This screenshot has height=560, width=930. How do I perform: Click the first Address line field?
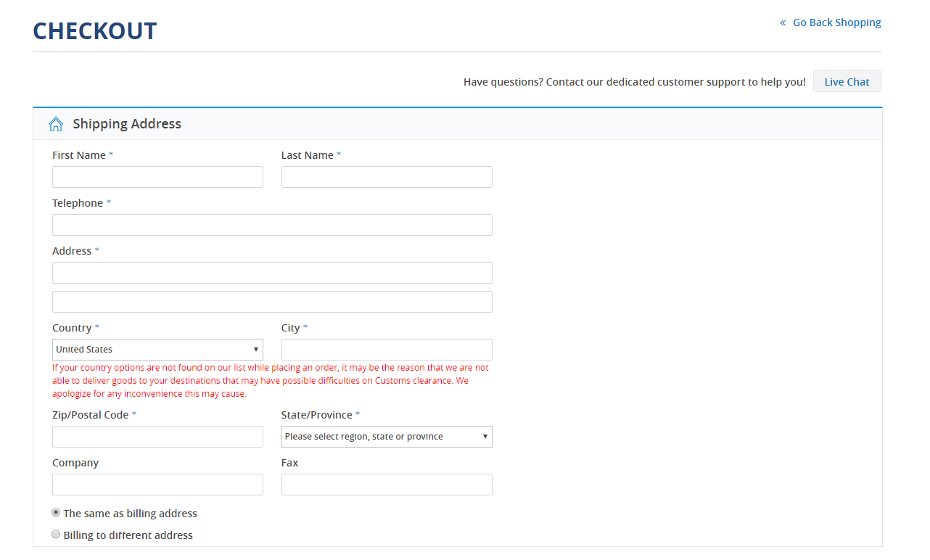click(272, 273)
